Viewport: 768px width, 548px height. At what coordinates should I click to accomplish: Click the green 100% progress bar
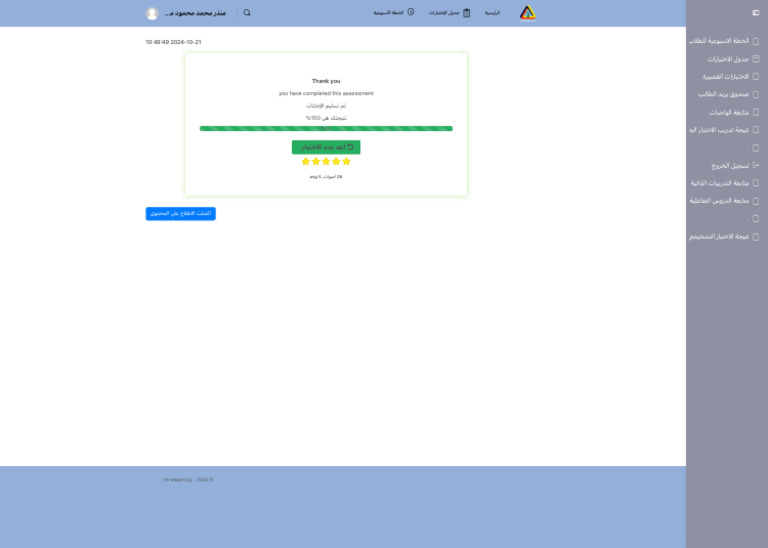click(326, 129)
